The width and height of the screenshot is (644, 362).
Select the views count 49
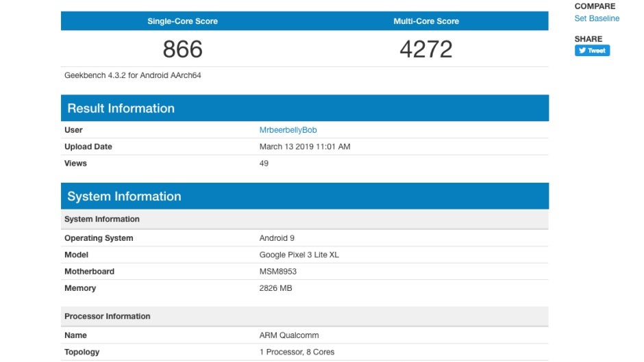click(264, 164)
